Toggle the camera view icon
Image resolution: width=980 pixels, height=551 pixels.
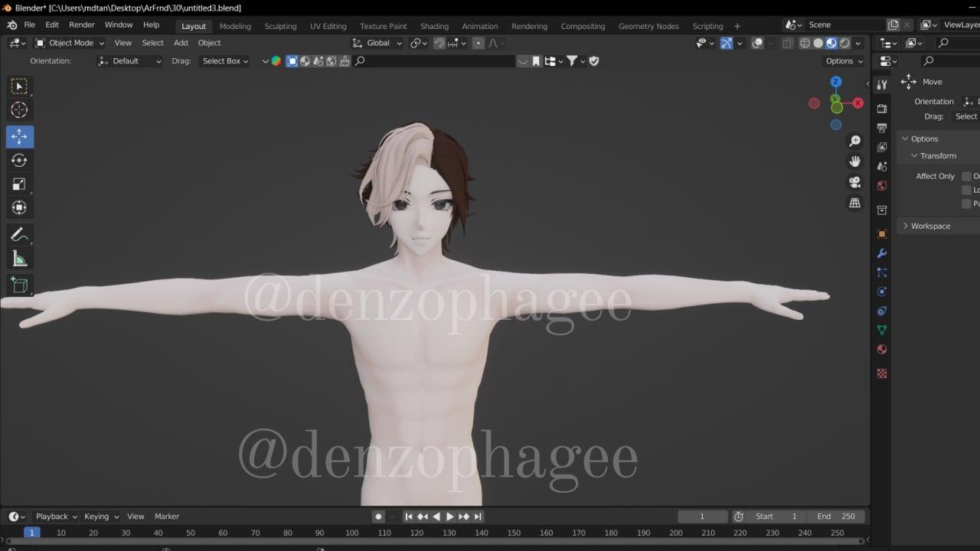point(854,182)
